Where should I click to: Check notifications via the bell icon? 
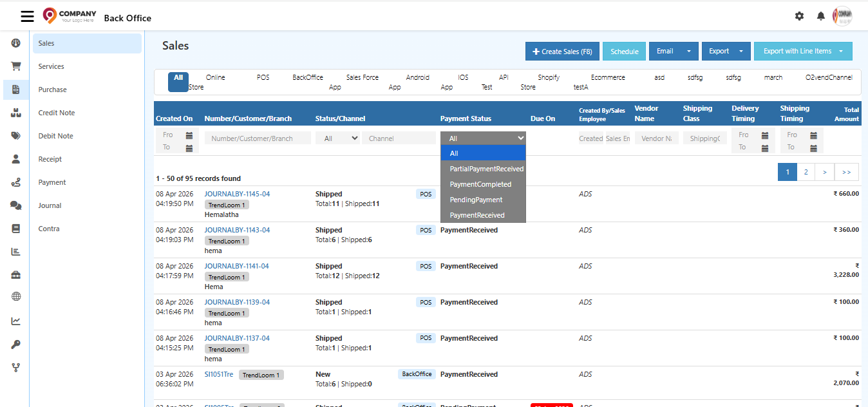pyautogui.click(x=820, y=15)
